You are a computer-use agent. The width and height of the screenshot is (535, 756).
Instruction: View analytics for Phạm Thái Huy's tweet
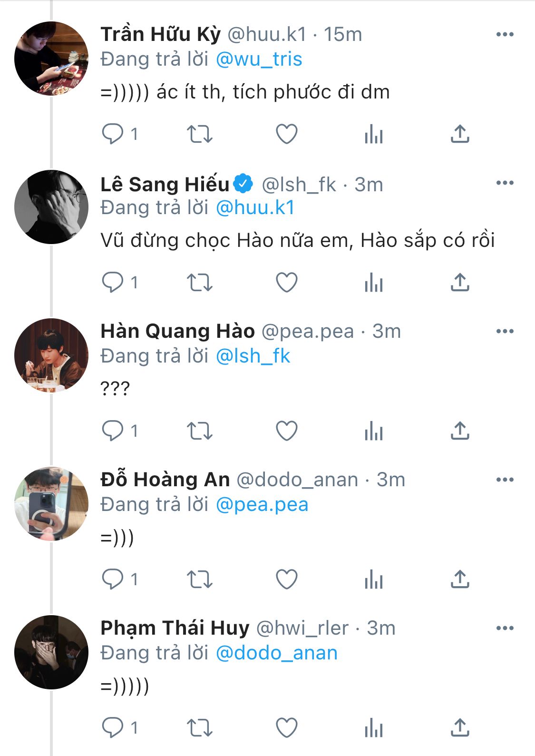pyautogui.click(x=374, y=728)
